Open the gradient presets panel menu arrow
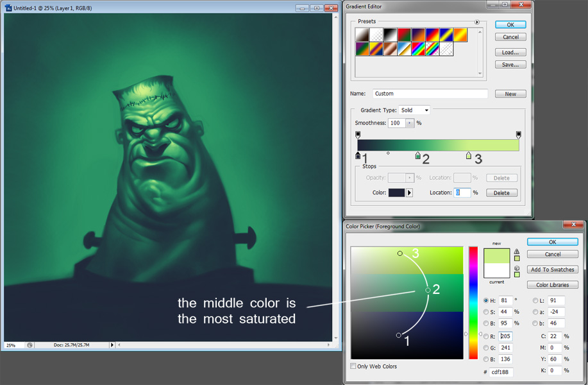The height and width of the screenshot is (385, 588). tap(476, 22)
